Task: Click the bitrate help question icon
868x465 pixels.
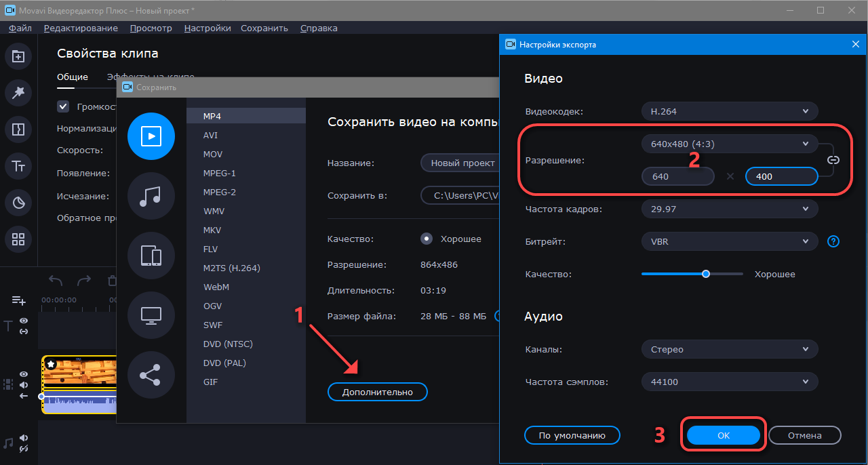Action: (x=833, y=241)
